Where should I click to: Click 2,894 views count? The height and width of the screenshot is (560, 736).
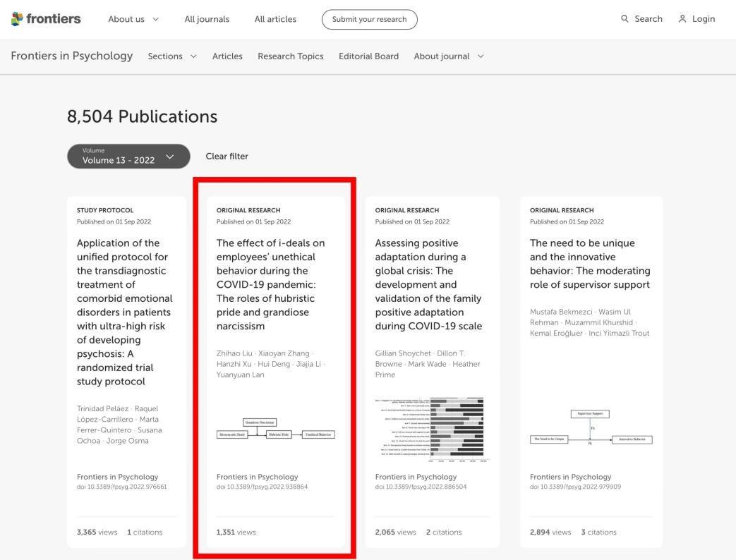(550, 532)
